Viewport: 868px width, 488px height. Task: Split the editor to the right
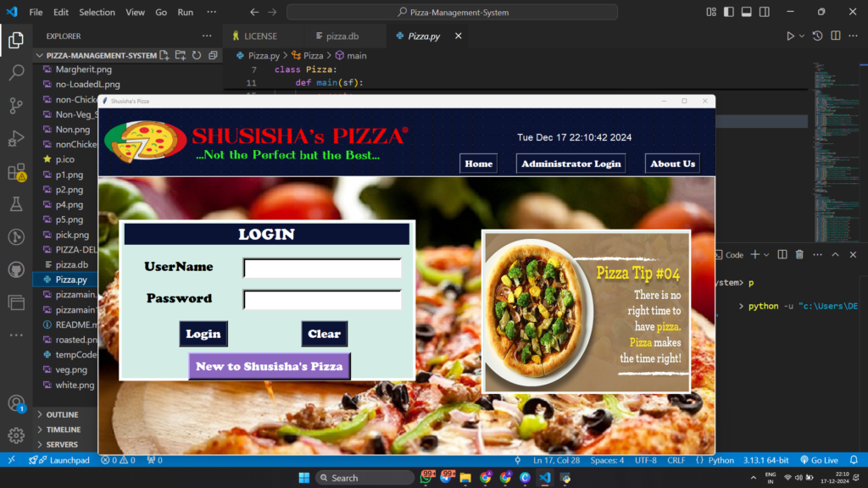(835, 36)
